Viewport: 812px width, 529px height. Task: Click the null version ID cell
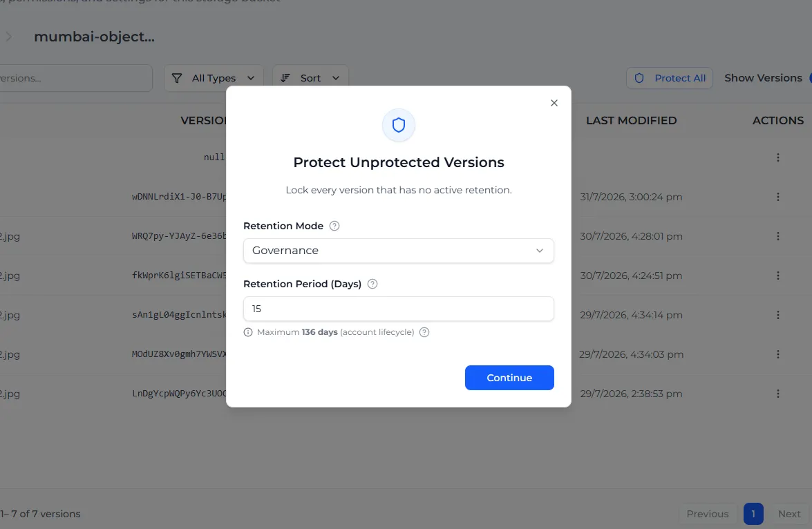point(214,157)
